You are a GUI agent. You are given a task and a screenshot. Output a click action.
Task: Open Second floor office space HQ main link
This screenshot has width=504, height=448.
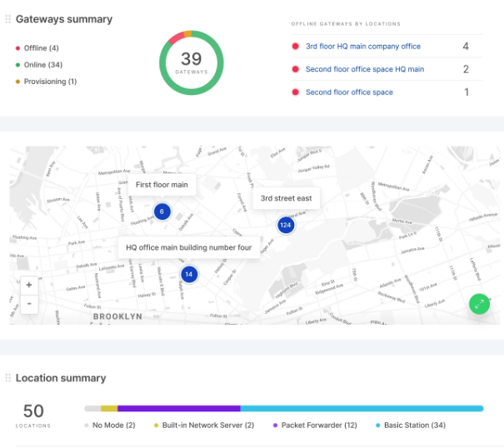365,70
